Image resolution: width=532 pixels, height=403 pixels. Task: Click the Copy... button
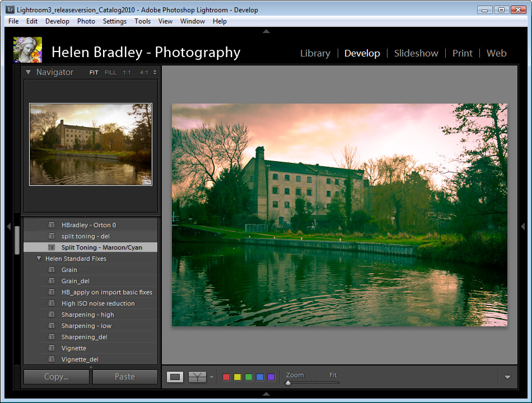point(56,377)
